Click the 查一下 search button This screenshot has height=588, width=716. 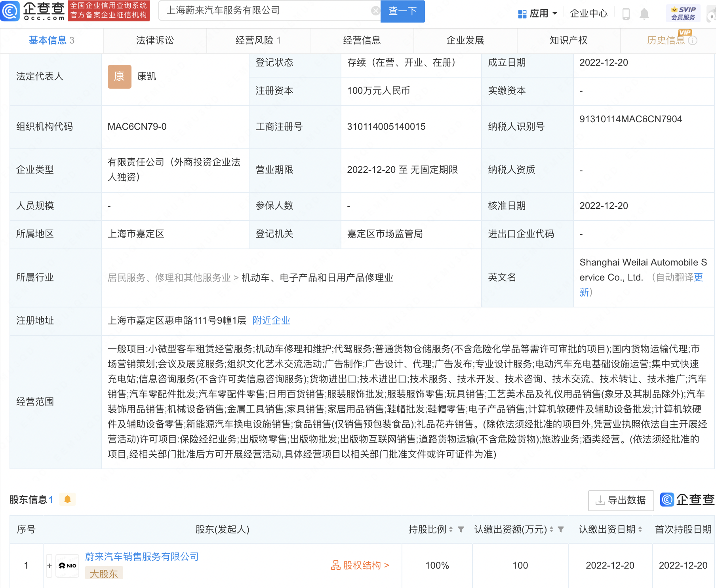pyautogui.click(x=402, y=11)
